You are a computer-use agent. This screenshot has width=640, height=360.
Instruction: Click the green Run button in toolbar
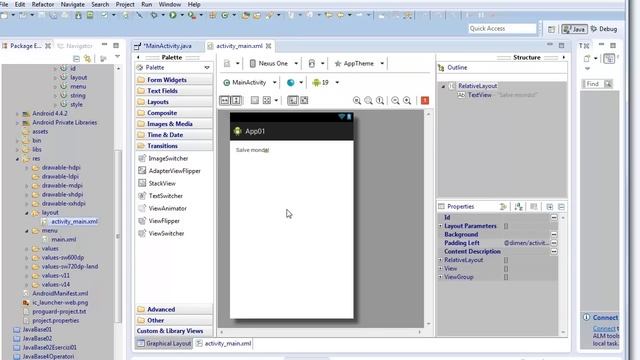tap(173, 16)
